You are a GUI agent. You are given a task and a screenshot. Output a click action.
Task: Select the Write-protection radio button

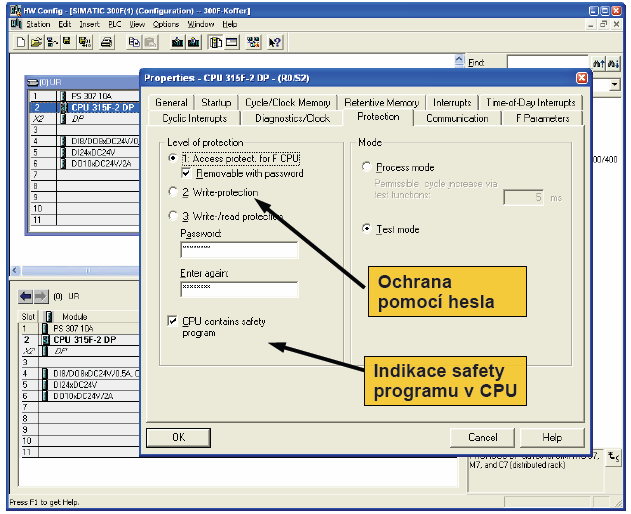coord(173,192)
